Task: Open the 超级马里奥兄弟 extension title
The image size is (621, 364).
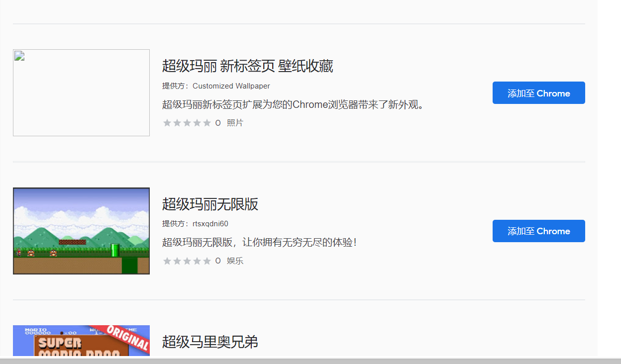Action: click(210, 342)
